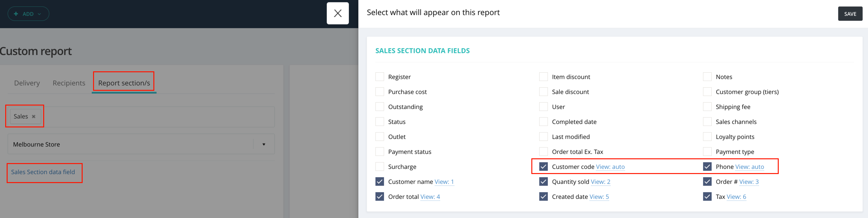Screen dimensions: 868x218
Task: Remove the Sales tag from section field
Action: (34, 116)
